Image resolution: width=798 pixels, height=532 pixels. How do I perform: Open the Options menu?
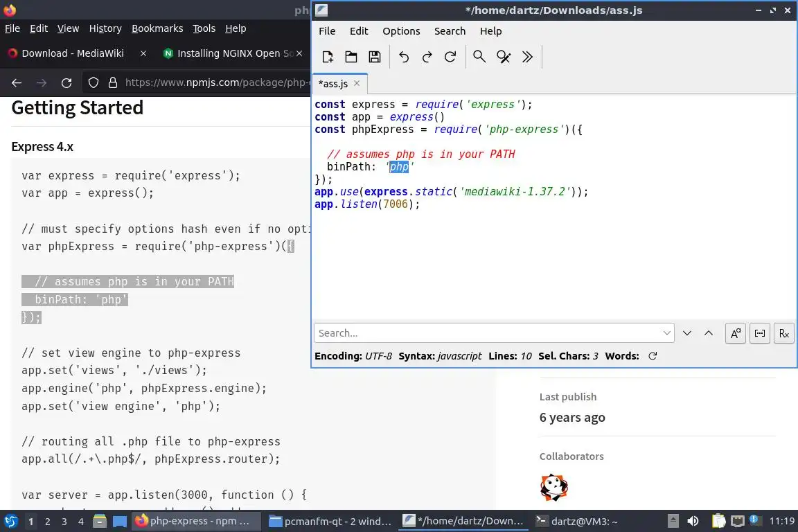tap(401, 31)
